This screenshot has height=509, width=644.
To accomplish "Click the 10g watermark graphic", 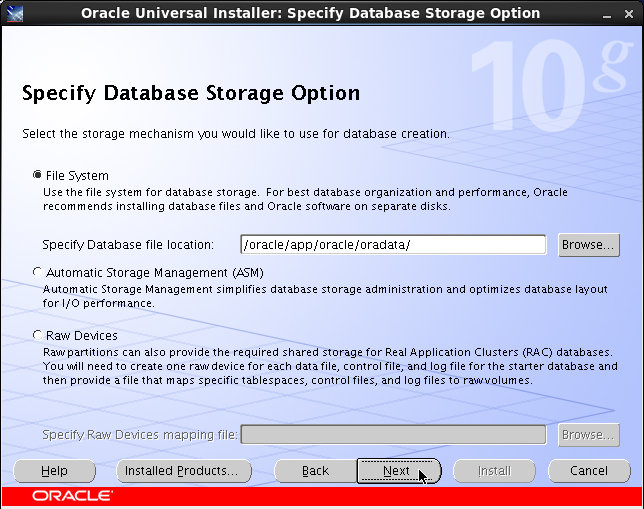I will (x=550, y=84).
